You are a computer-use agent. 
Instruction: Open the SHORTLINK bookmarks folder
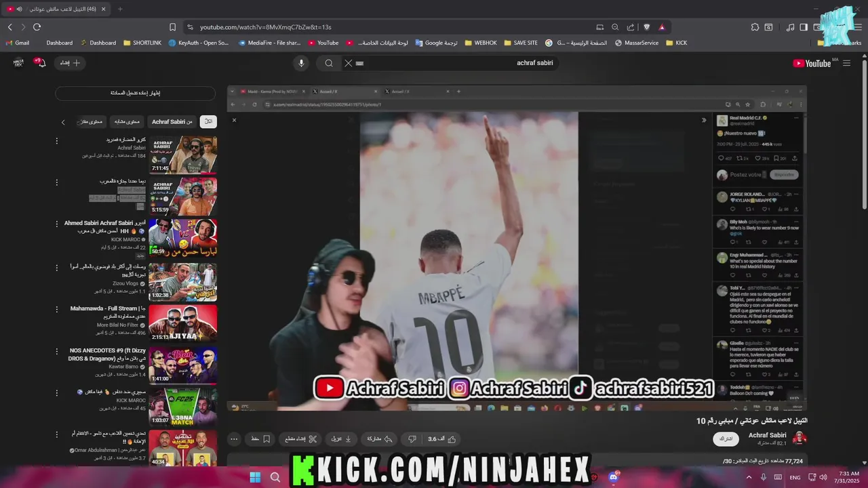coord(142,43)
